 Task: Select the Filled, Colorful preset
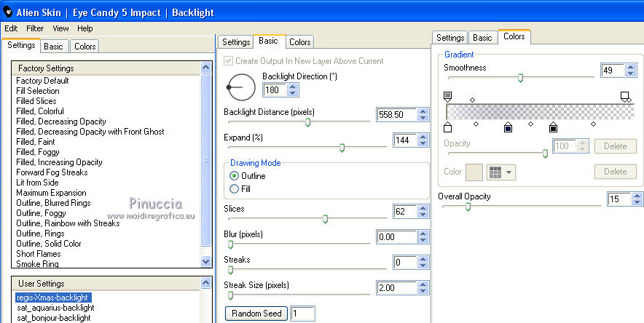pos(40,111)
